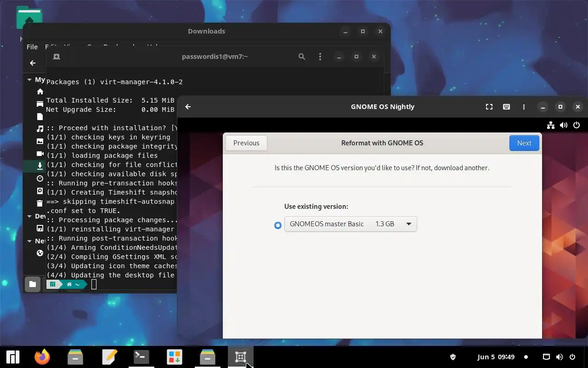The image size is (588, 368).
Task: Open Home folder in file manager sidebar
Action: click(x=40, y=92)
